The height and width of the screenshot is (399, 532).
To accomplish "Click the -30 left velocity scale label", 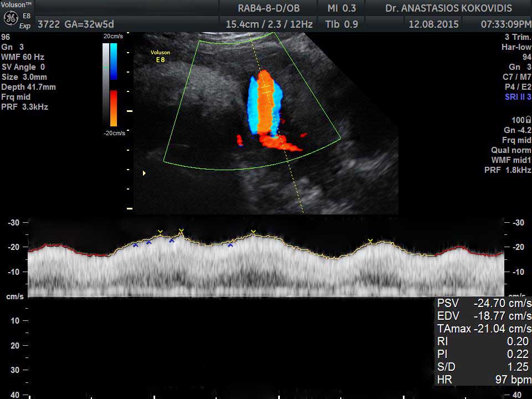I will point(13,223).
